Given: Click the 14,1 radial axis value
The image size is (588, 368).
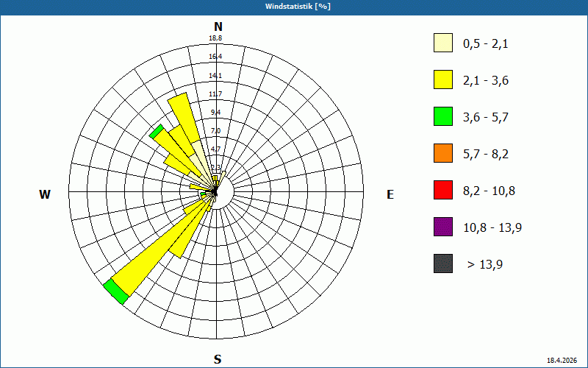Looking at the screenshot, I should point(215,76).
